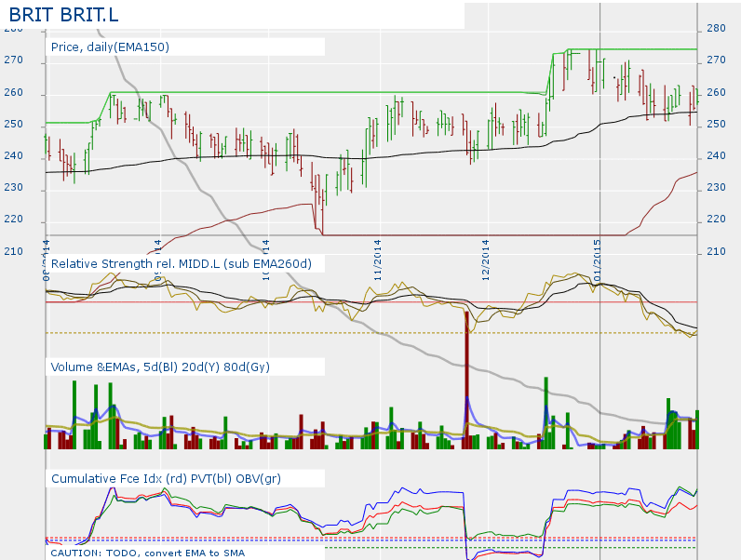Click the 260 value on left price axis
741x560 pixels.
pyautogui.click(x=13, y=92)
